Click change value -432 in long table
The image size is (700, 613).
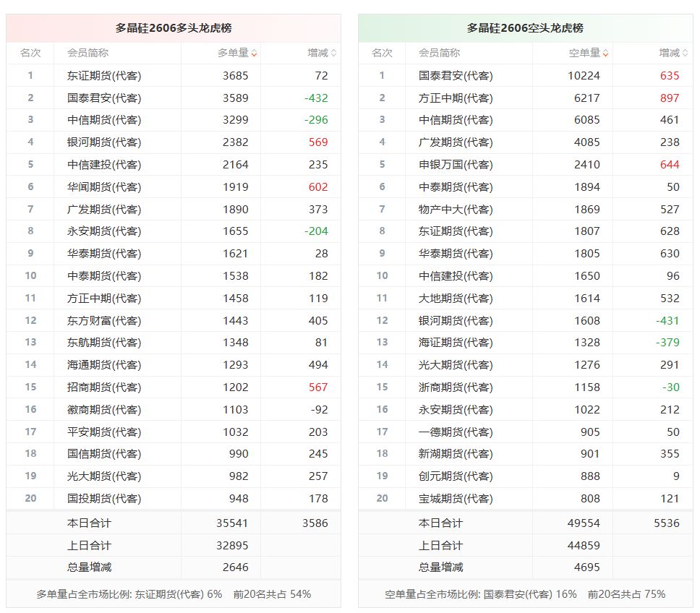point(316,98)
